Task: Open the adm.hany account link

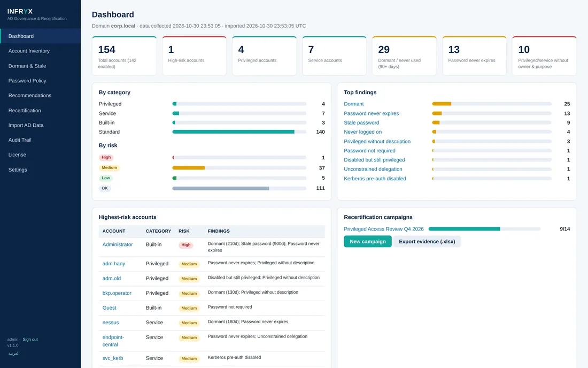Action: pos(114,264)
